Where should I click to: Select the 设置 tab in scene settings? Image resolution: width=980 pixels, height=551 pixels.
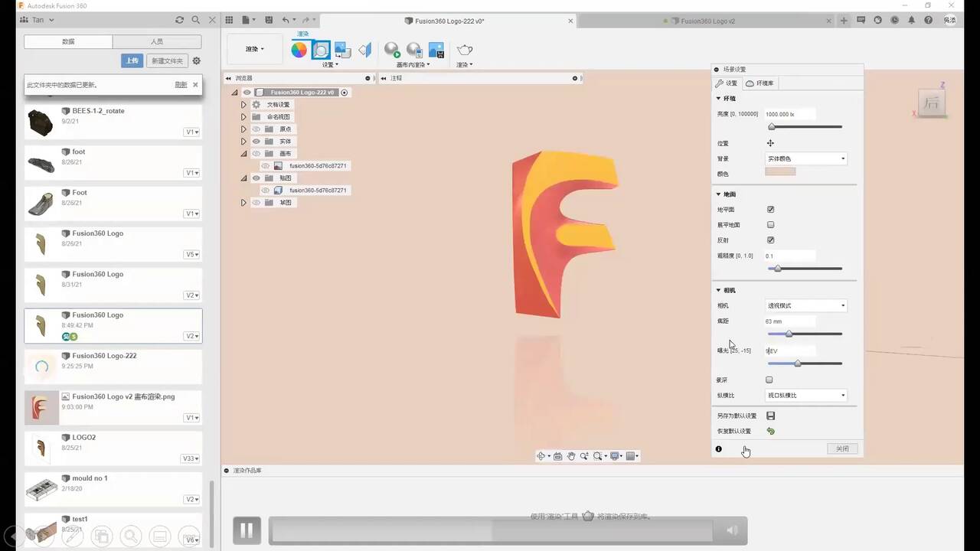(727, 83)
